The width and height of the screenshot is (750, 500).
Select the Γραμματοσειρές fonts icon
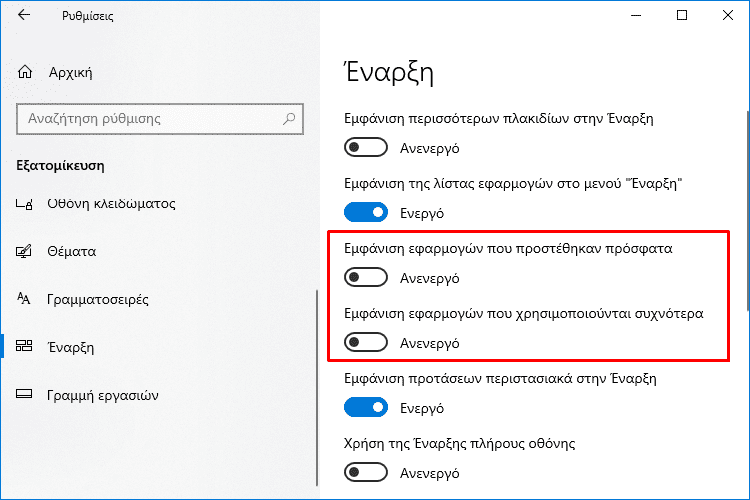tap(24, 299)
